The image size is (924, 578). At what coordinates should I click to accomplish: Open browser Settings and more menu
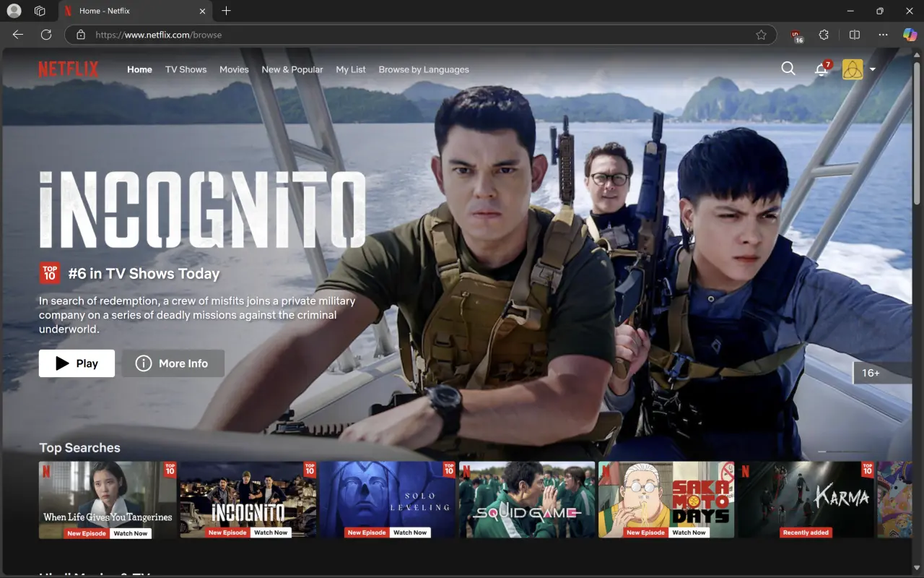pos(883,35)
